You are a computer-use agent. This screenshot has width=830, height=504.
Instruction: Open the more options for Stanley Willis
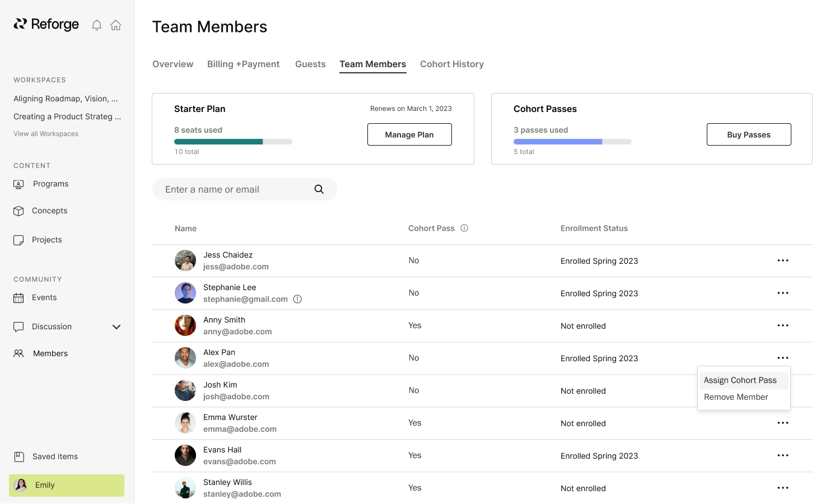point(783,488)
